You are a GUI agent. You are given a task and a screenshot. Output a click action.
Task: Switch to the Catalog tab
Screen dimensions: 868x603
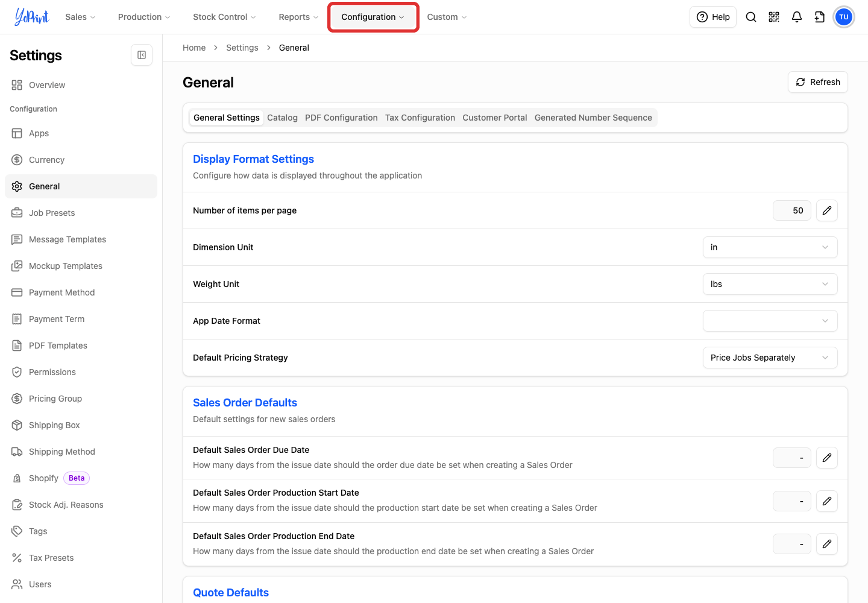point(282,118)
